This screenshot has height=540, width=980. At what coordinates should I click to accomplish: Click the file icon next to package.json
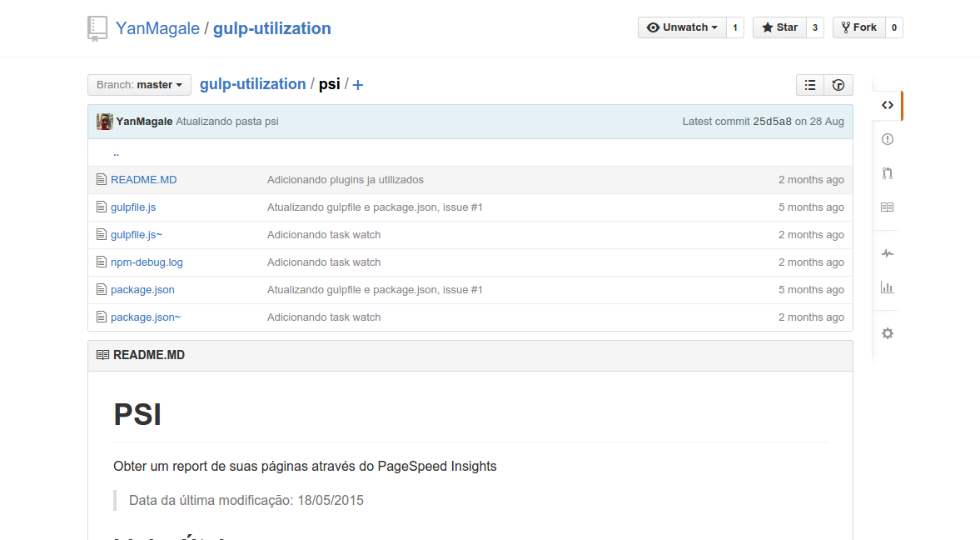[102, 290]
